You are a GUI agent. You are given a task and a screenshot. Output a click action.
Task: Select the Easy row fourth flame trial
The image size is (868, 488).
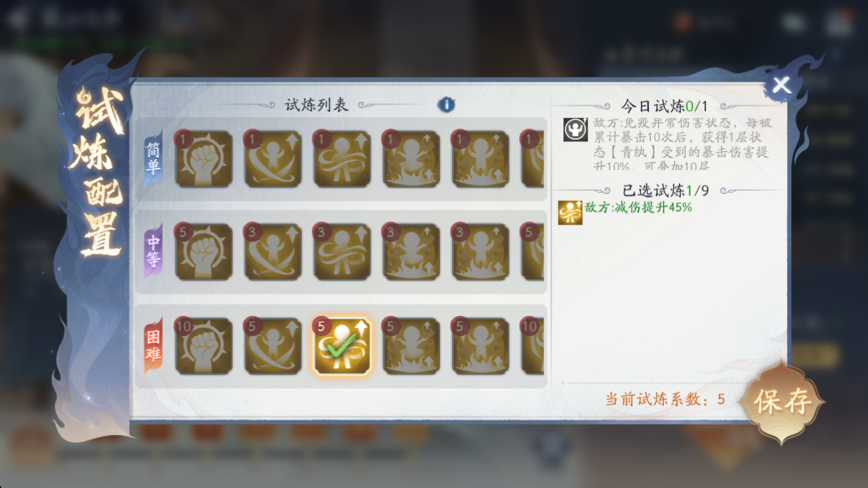pyautogui.click(x=411, y=159)
